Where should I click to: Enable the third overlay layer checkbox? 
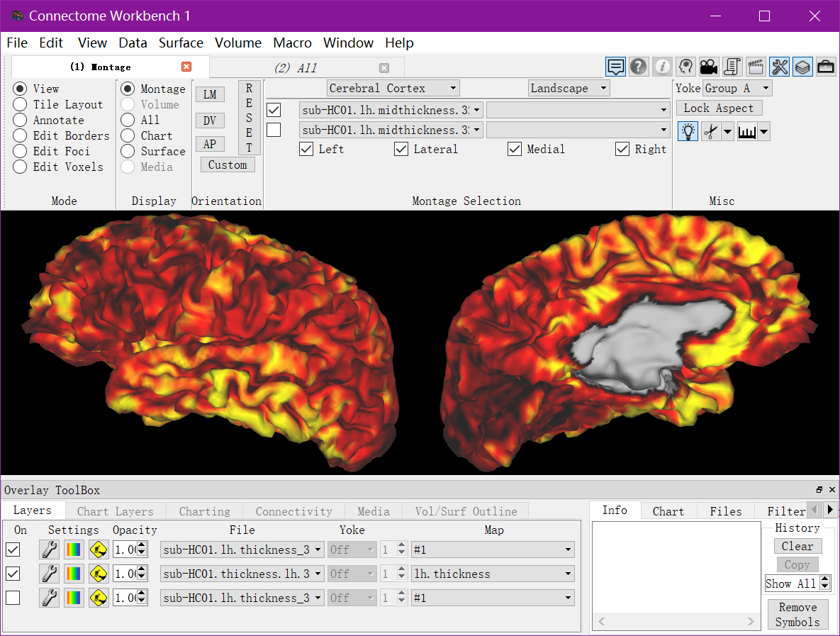pyautogui.click(x=13, y=598)
